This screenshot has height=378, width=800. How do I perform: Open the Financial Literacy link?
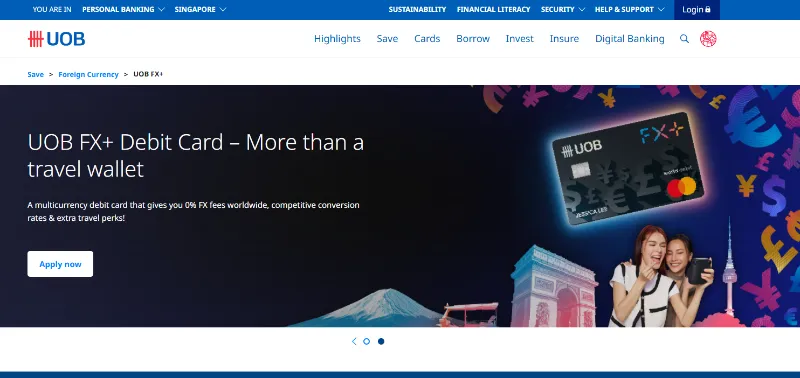pyautogui.click(x=493, y=9)
